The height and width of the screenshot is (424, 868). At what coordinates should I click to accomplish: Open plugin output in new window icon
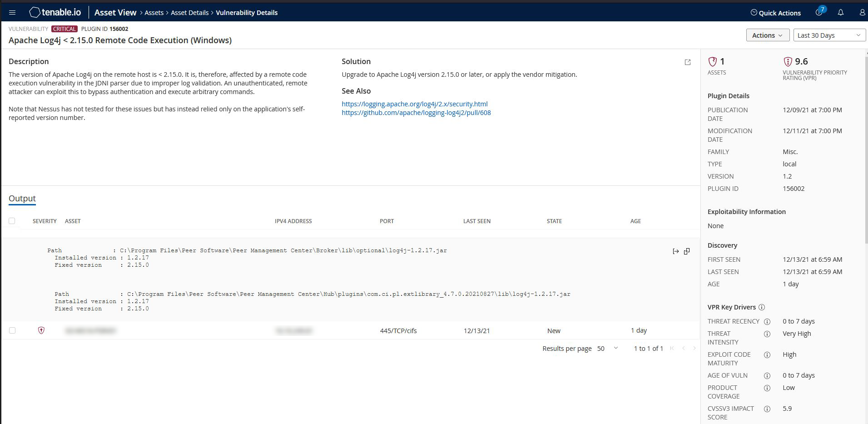coord(687,251)
